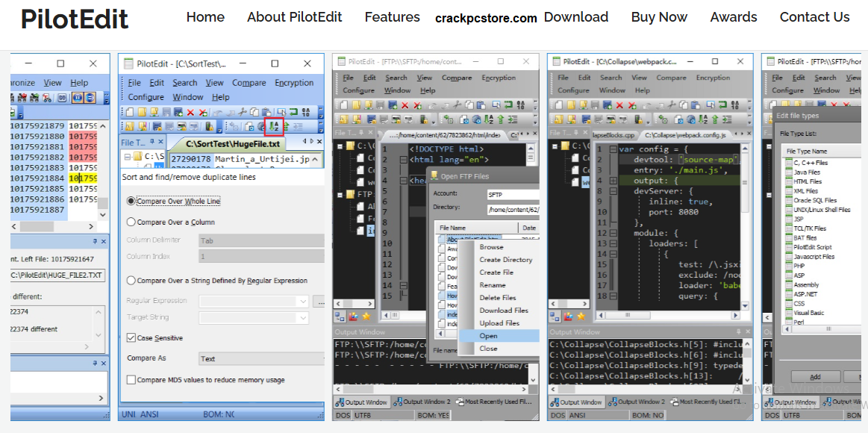Choose Rename in the FTP context menu
The image size is (868, 433).
click(492, 284)
